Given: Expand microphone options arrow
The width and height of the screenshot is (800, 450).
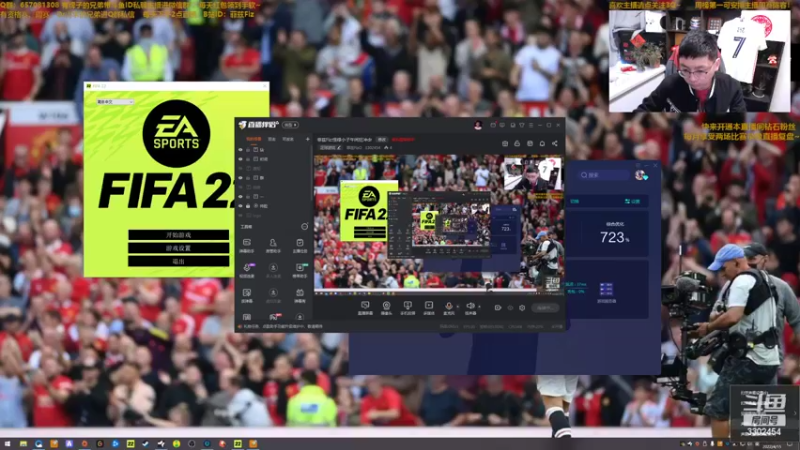Looking at the screenshot, I should coord(458,307).
